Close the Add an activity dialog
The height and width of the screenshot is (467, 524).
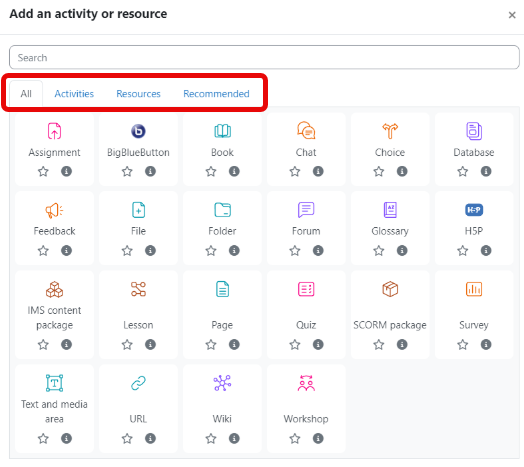click(x=512, y=15)
